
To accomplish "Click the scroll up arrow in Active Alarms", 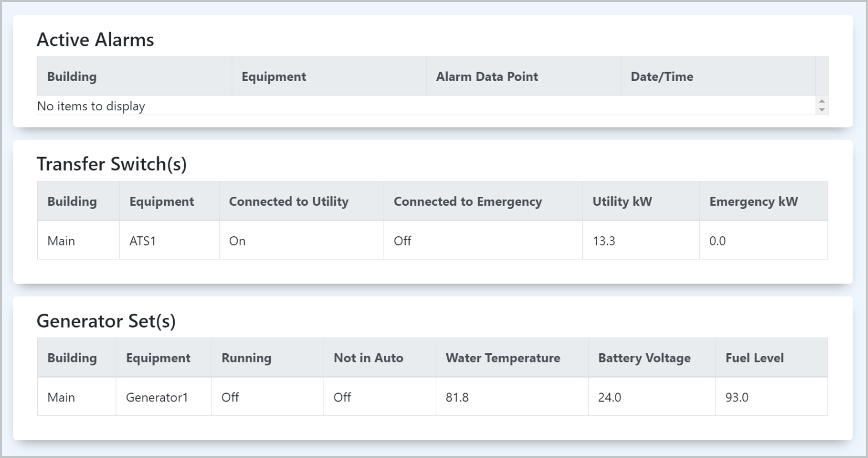I will pyautogui.click(x=822, y=101).
